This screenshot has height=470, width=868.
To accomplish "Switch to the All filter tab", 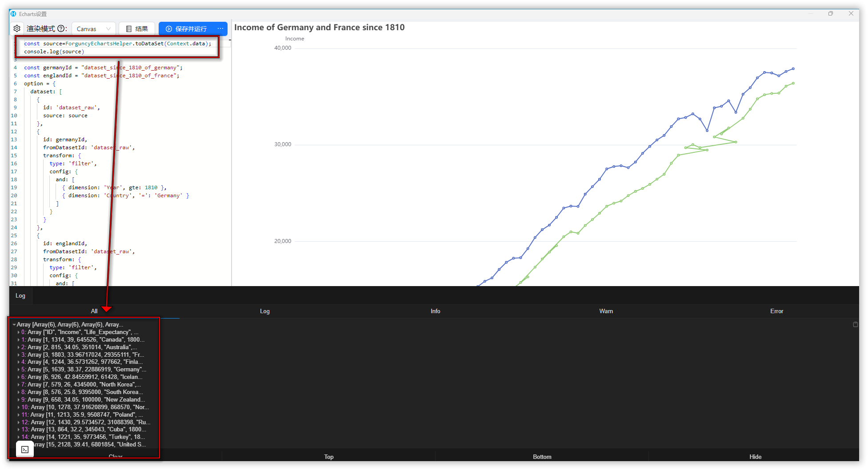I will 94,311.
